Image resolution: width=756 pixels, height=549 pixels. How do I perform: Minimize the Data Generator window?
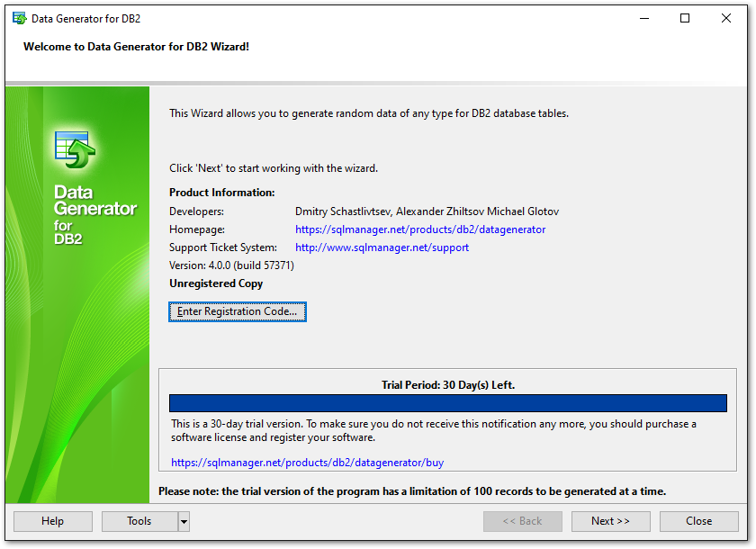pos(644,18)
